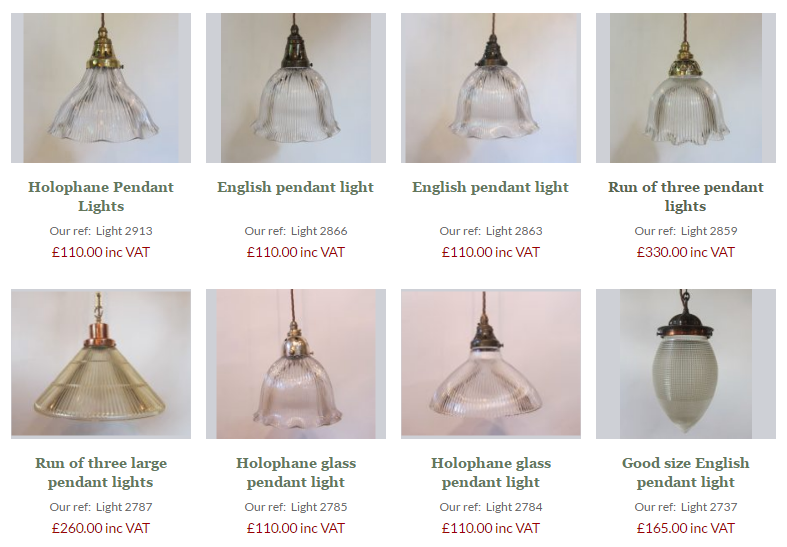Viewport: 787px width, 547px height.
Task: Open the Holophane Pendant Lights title link
Action: pyautogui.click(x=101, y=196)
